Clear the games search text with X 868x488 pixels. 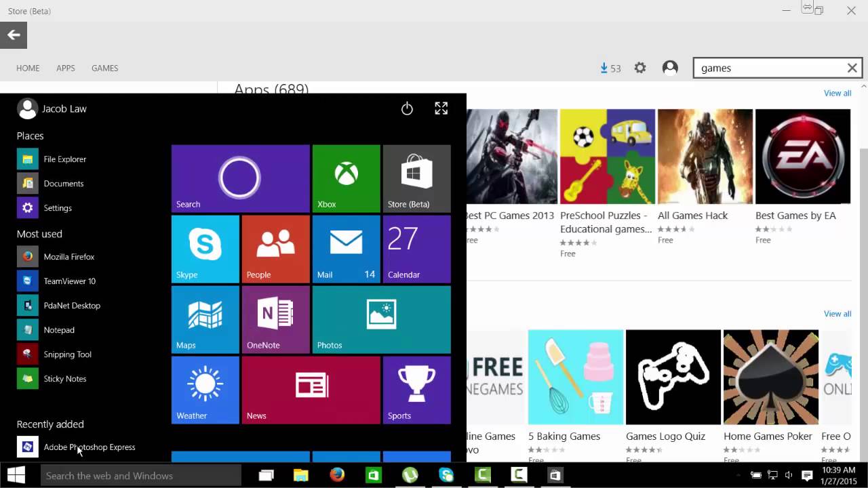pos(852,68)
